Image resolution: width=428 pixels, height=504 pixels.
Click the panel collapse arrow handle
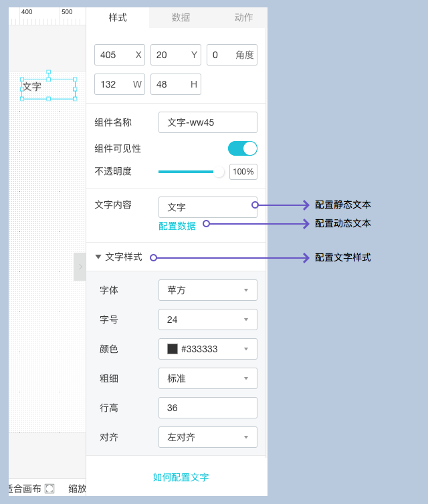point(80,267)
